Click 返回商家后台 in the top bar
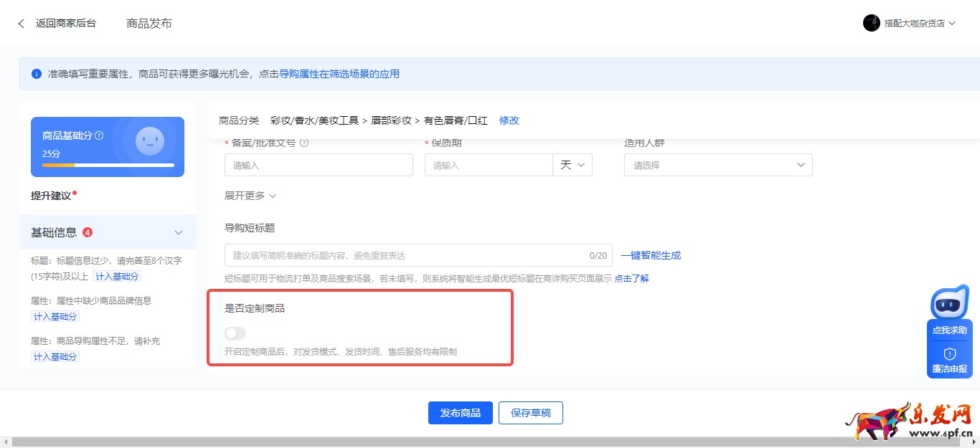Screen dimensions: 980x448 (x=60, y=23)
